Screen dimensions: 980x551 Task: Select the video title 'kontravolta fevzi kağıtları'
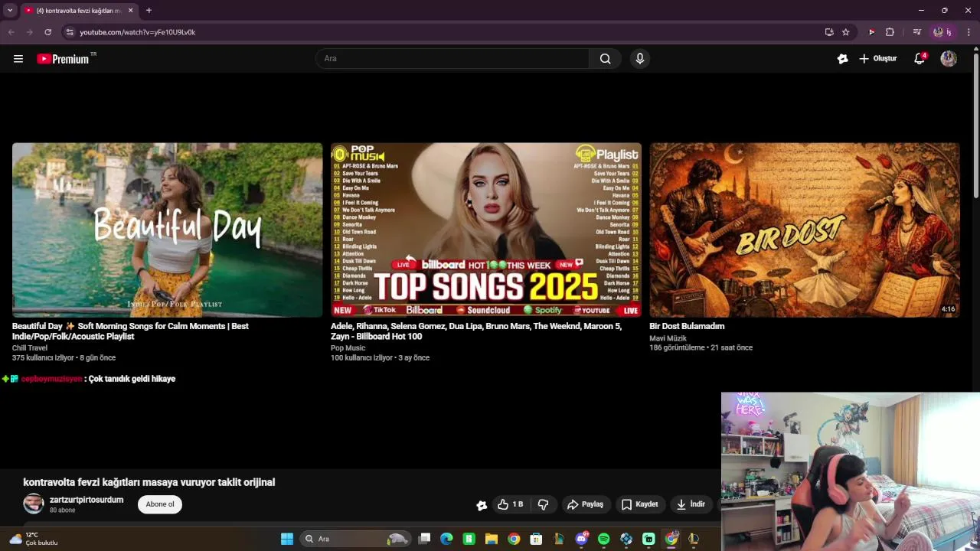click(149, 482)
